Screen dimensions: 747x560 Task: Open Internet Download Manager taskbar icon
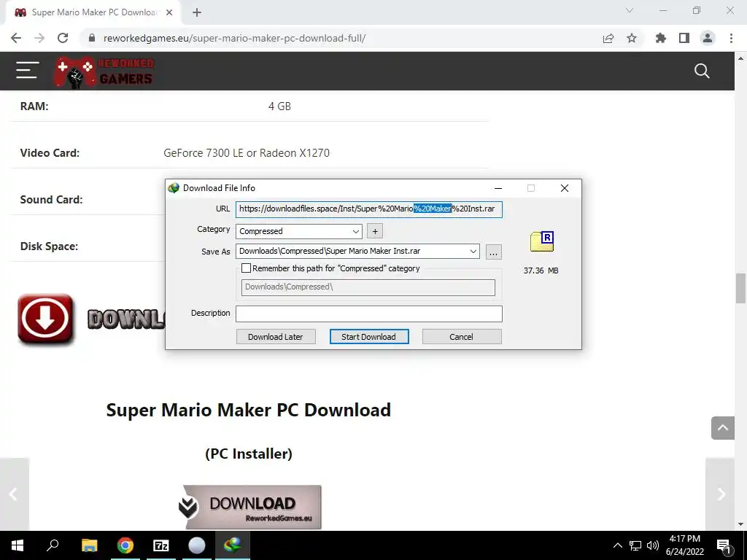pyautogui.click(x=233, y=545)
